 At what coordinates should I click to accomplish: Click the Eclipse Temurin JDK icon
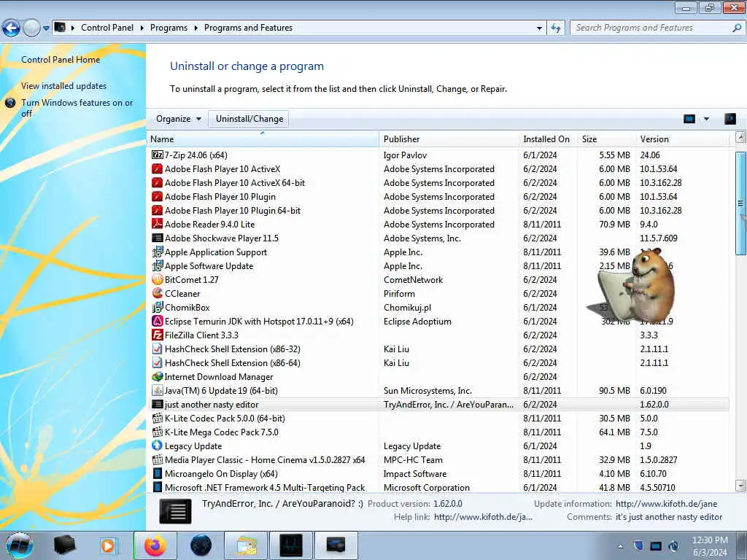pyautogui.click(x=158, y=321)
